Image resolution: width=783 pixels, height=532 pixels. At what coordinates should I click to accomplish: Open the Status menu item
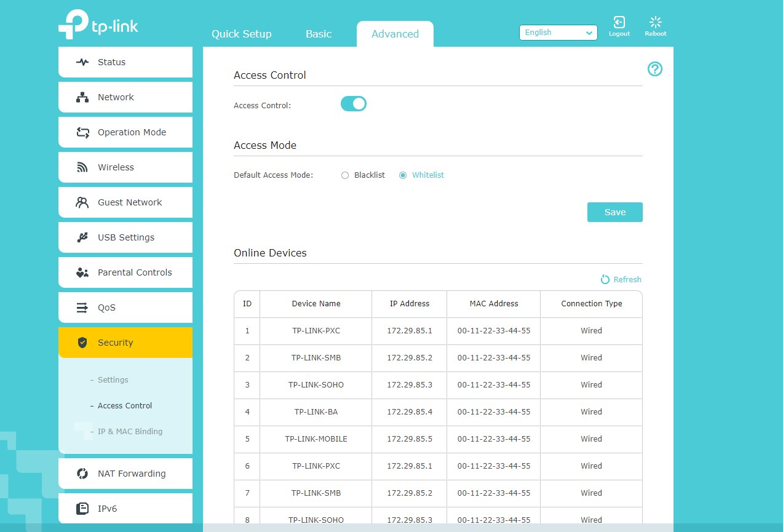pyautogui.click(x=125, y=62)
